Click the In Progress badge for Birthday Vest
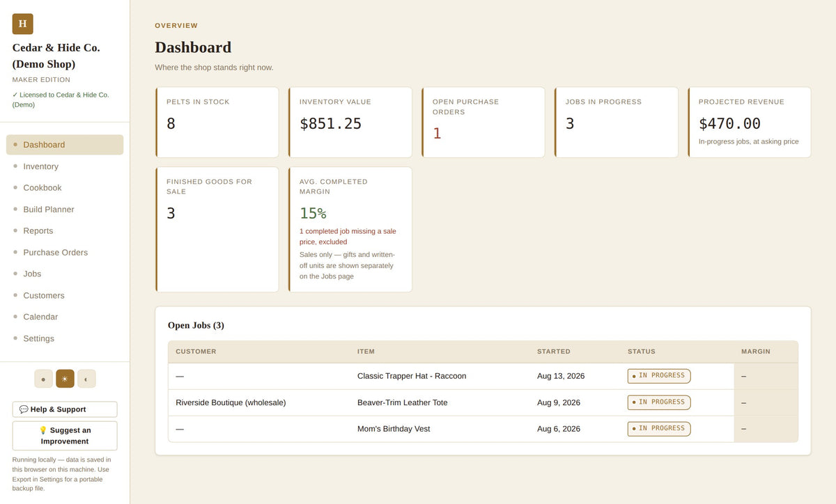Image resolution: width=836 pixels, height=504 pixels. [659, 429]
